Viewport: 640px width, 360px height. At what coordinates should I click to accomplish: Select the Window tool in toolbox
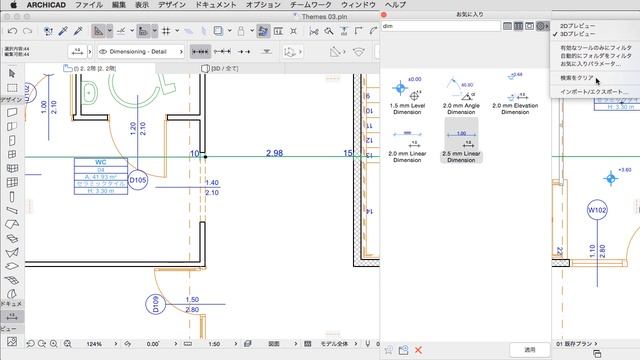[12, 154]
